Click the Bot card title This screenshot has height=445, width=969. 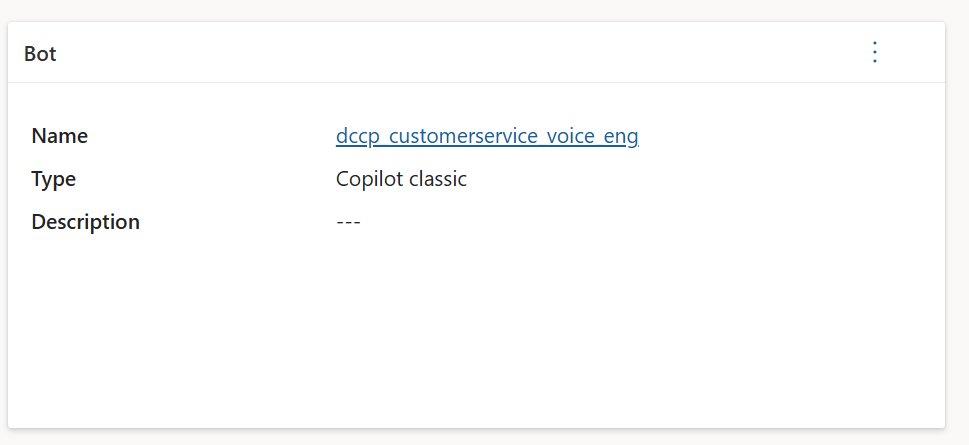click(x=40, y=54)
